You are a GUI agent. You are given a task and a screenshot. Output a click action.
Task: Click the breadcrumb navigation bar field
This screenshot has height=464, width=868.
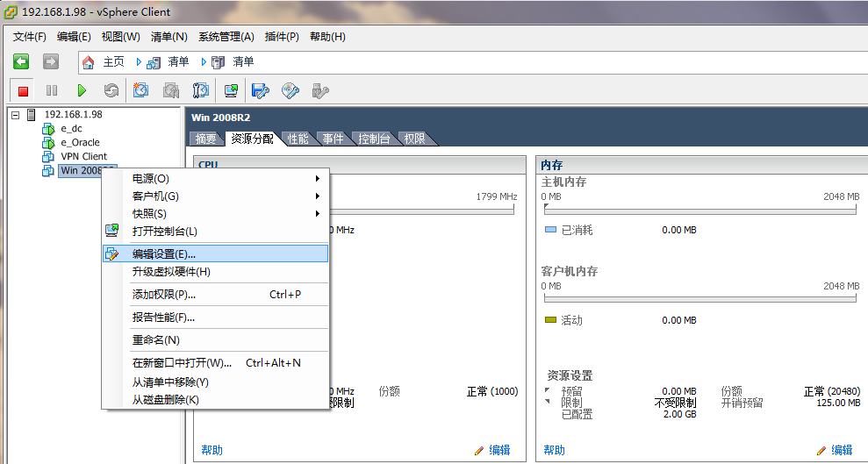coord(473,62)
